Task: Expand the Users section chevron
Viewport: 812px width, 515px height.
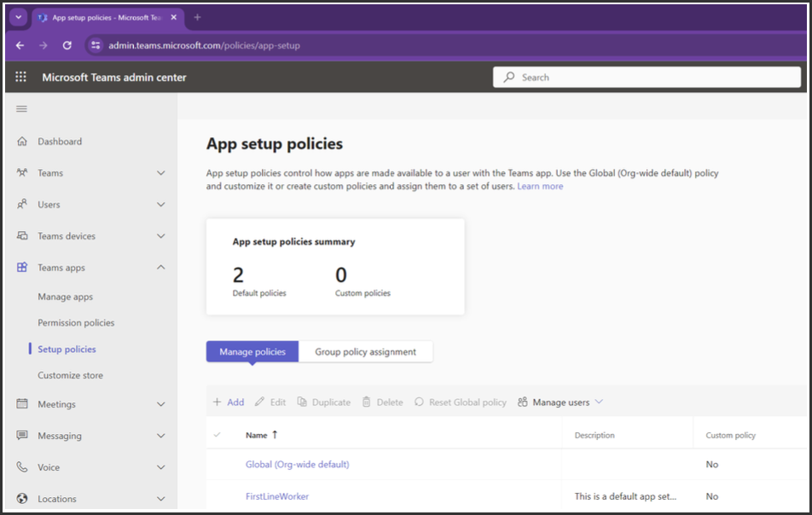Action: (x=161, y=205)
